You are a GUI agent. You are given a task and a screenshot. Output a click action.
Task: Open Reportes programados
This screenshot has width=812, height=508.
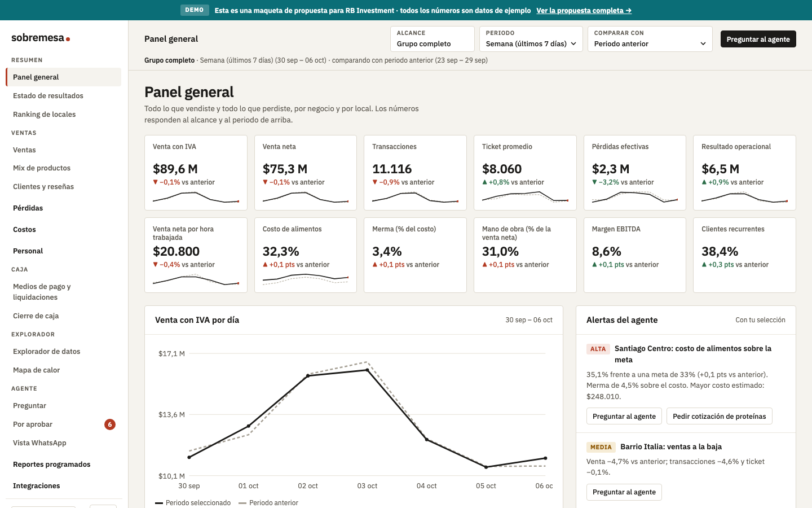click(x=64, y=465)
